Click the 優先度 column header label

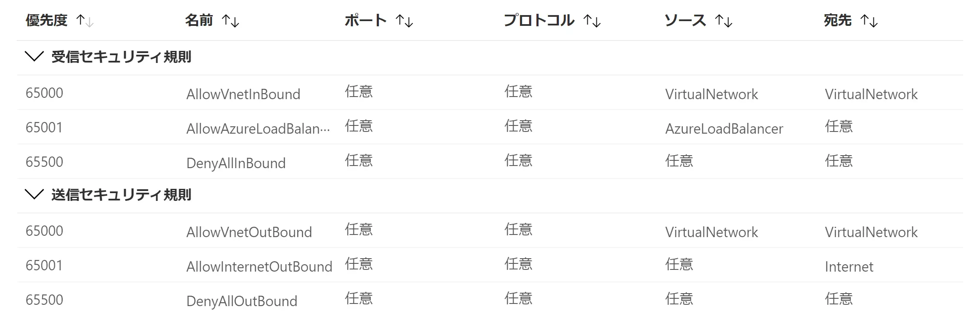47,20
